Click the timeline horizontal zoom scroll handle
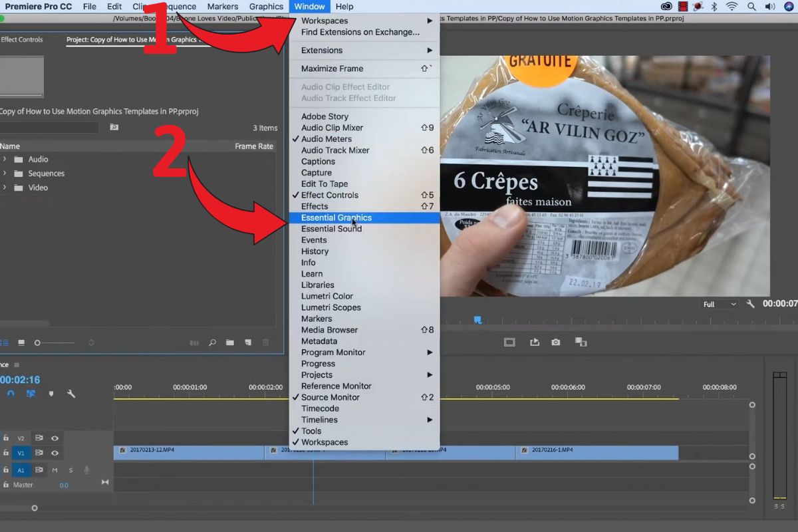 click(35, 508)
